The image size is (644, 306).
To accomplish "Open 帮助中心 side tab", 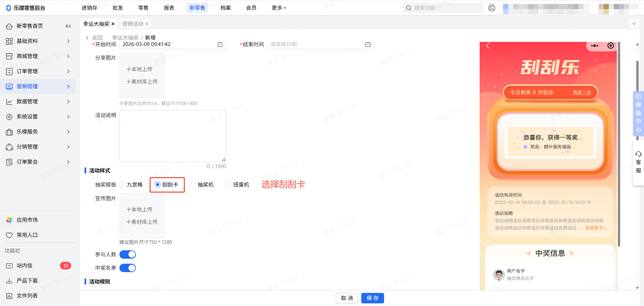I will (x=638, y=113).
